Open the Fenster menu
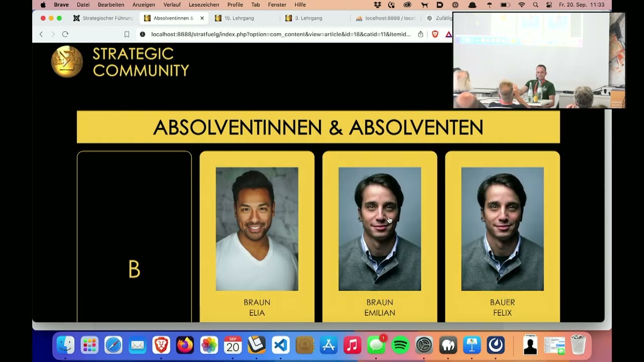 coord(277,5)
